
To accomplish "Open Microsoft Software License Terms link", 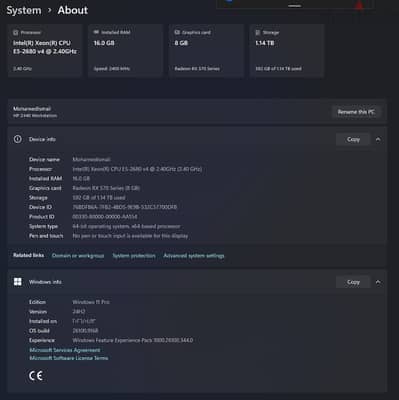I will click(x=69, y=358).
